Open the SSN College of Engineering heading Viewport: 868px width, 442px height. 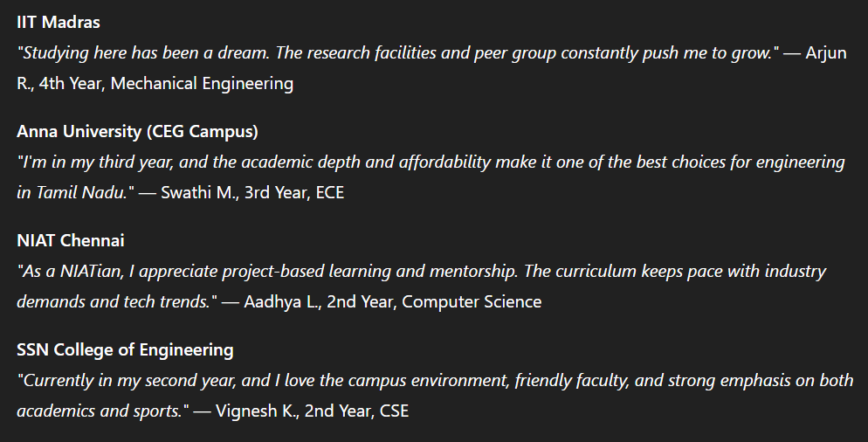125,350
